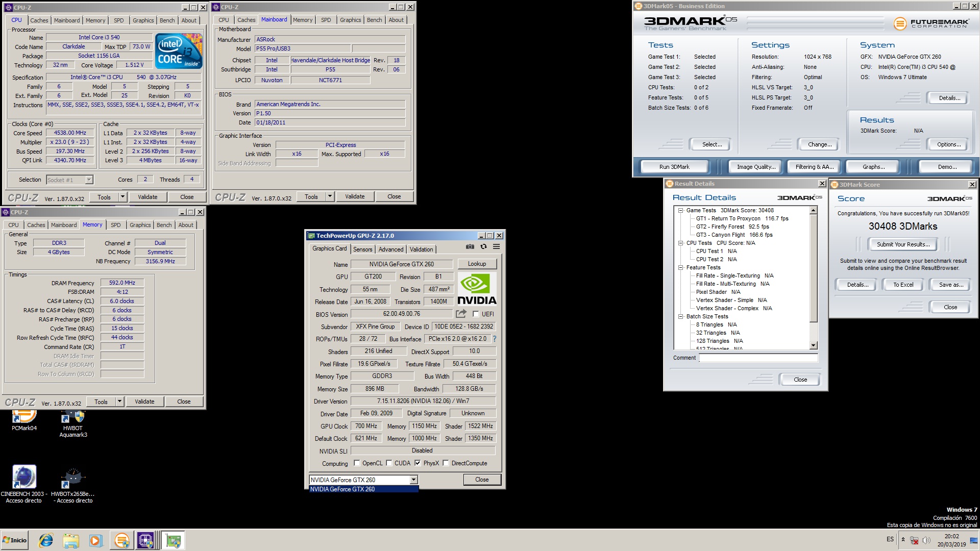The height and width of the screenshot is (551, 980).
Task: Open the HWBOT Aquamark3 desktop shortcut
Action: [x=73, y=424]
